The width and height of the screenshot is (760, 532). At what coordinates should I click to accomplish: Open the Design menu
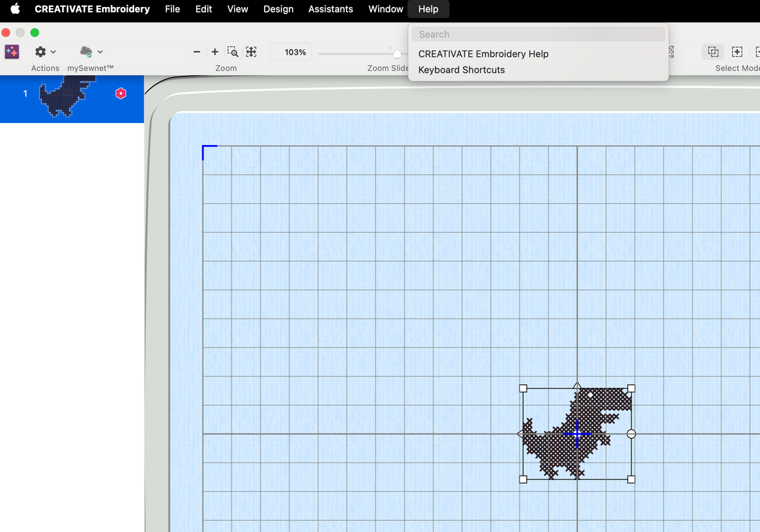[278, 9]
